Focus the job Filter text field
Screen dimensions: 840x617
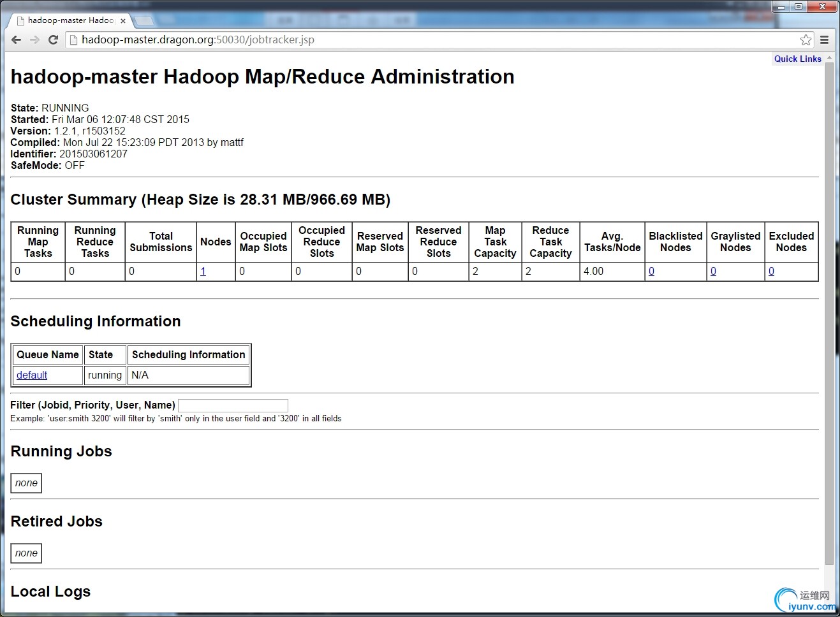tap(233, 405)
